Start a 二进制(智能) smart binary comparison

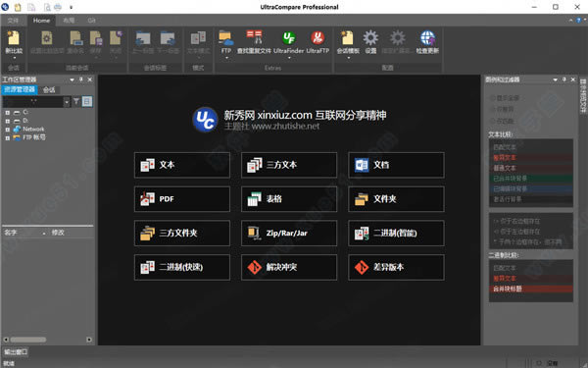pyautogui.click(x=396, y=234)
